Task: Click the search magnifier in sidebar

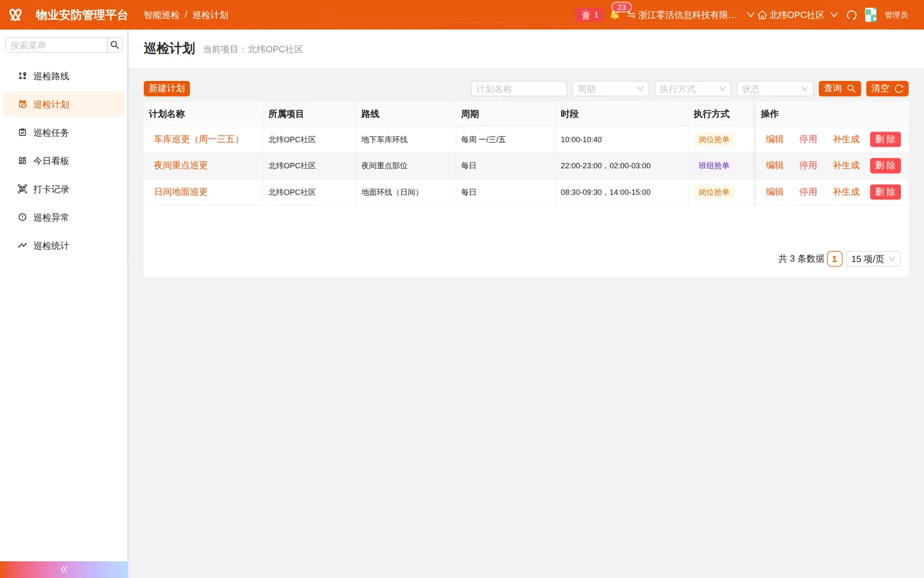Action: (115, 45)
